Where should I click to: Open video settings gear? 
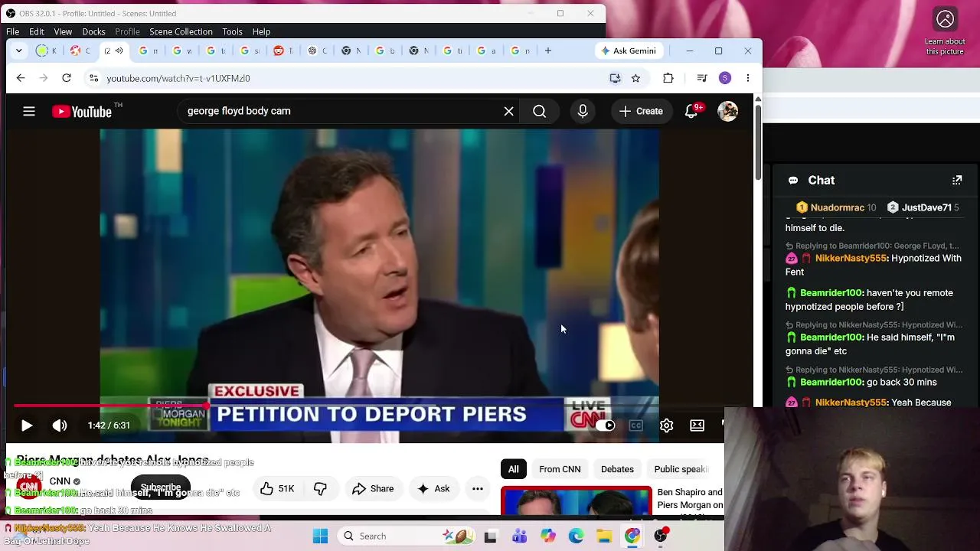pyautogui.click(x=666, y=425)
